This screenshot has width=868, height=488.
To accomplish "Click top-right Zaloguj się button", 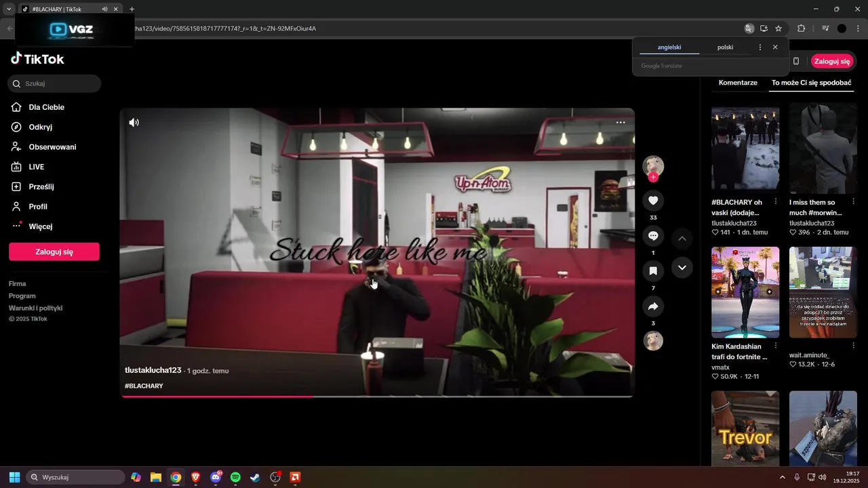I will pyautogui.click(x=832, y=61).
